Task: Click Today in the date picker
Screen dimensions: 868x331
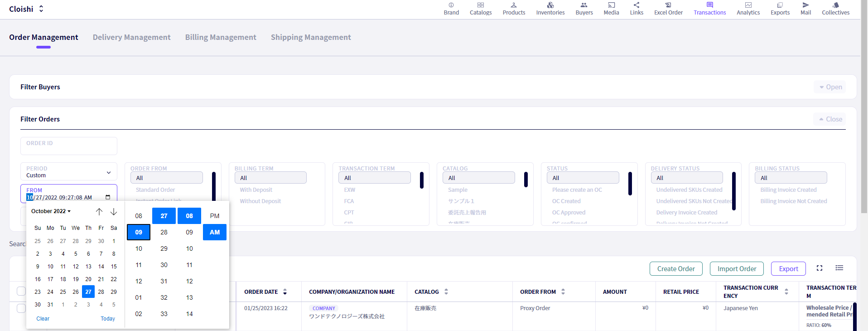Action: pyautogui.click(x=108, y=319)
